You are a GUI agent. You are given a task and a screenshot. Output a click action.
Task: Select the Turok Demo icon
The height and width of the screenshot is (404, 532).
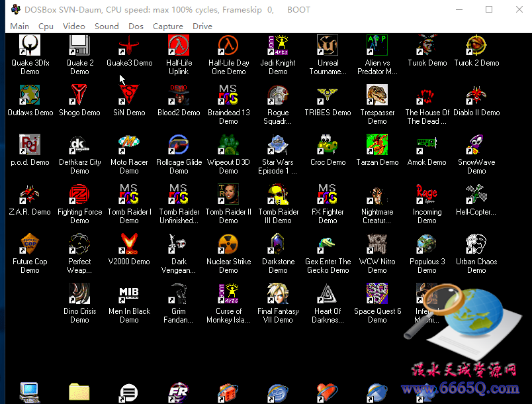click(x=427, y=45)
